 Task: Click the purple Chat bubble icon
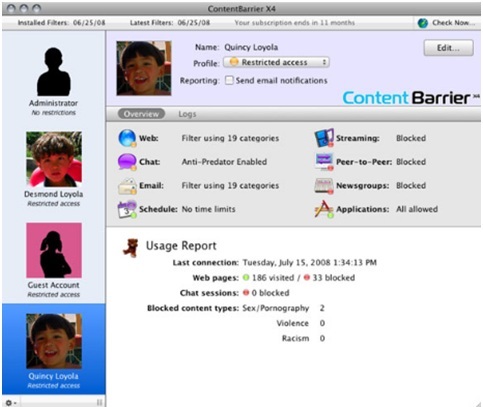coord(127,162)
